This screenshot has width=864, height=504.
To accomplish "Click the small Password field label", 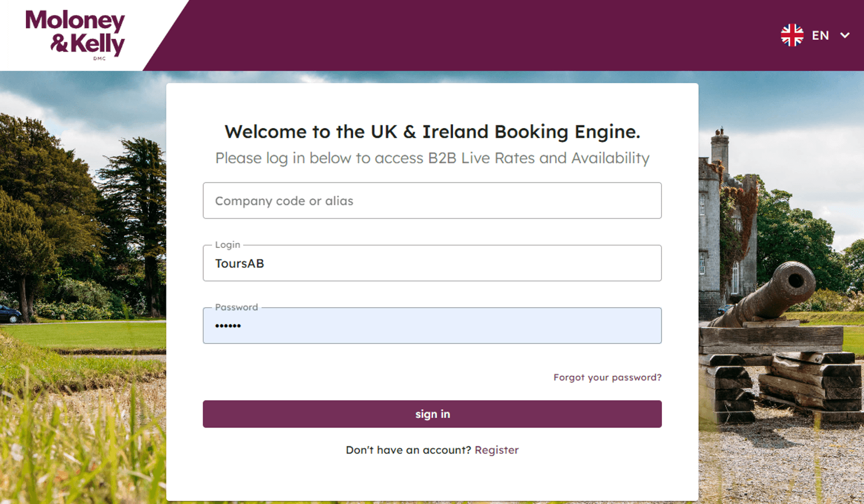I will [x=236, y=307].
